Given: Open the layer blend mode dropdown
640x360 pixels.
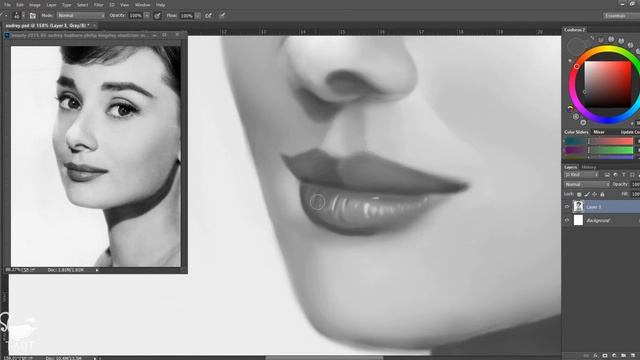Looking at the screenshot, I should 587,184.
